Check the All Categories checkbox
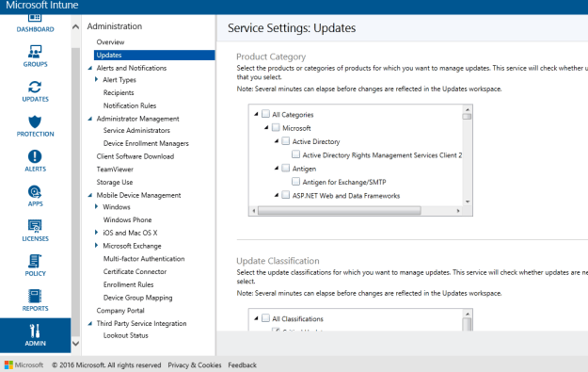This screenshot has height=372, width=588. pos(266,114)
